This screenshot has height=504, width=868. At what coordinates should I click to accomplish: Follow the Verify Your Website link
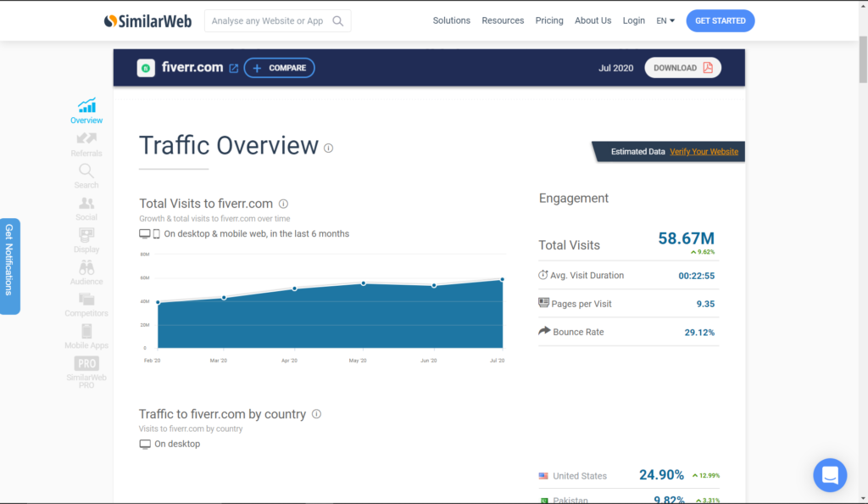704,152
